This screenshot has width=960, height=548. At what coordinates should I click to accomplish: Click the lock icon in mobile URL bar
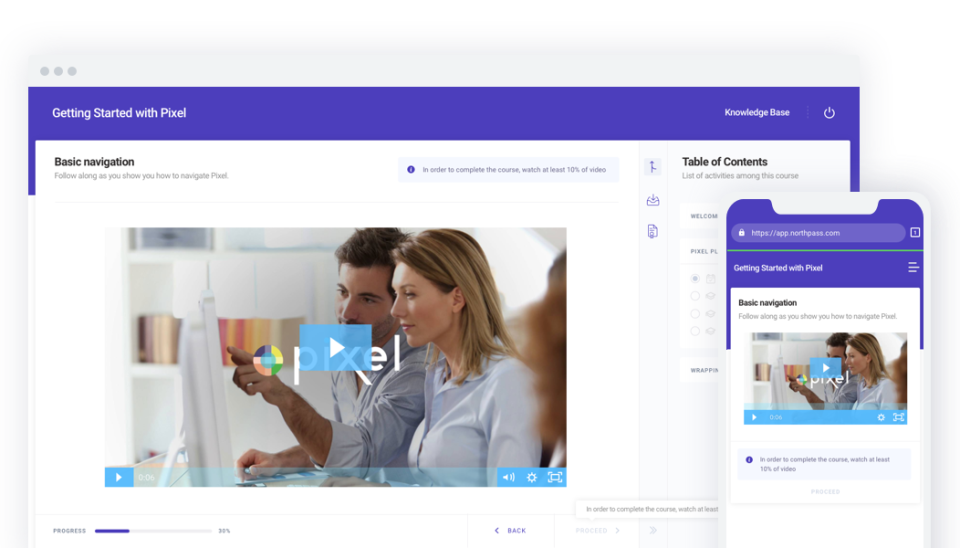click(x=741, y=233)
